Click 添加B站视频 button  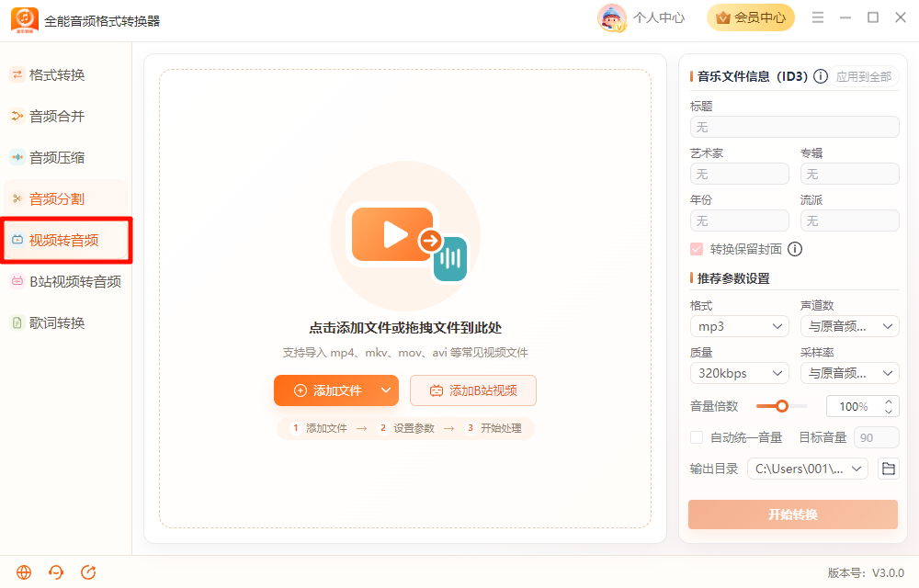[x=473, y=390]
